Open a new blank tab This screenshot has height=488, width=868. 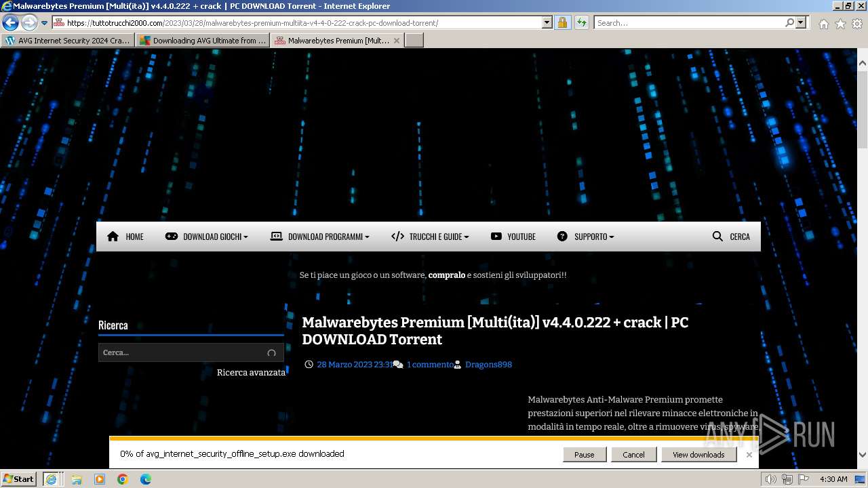coord(414,41)
